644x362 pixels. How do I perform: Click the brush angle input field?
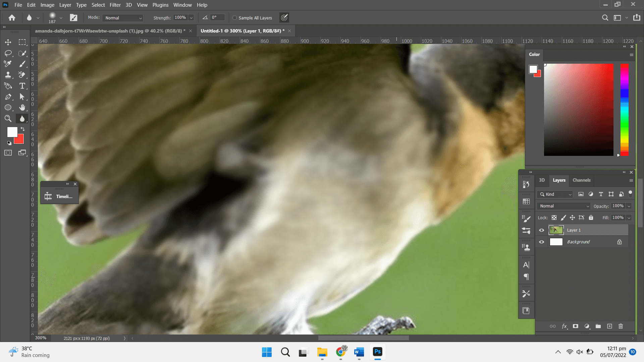[x=217, y=17]
